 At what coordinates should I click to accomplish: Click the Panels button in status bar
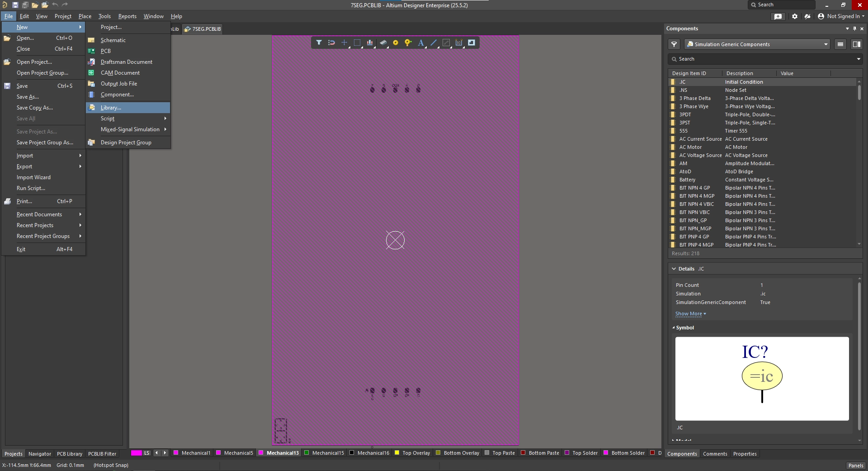point(855,466)
